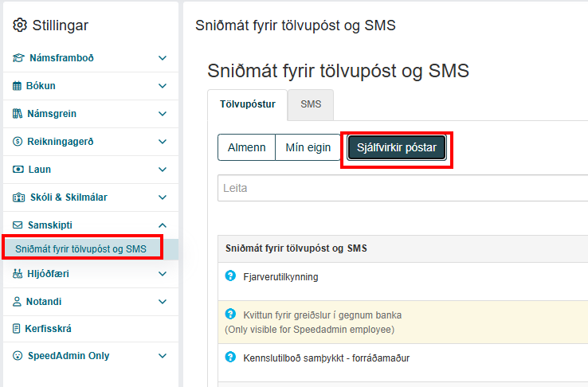Collapse the Samskipti section chevron
Screen dimensions: 588x387
163,225
